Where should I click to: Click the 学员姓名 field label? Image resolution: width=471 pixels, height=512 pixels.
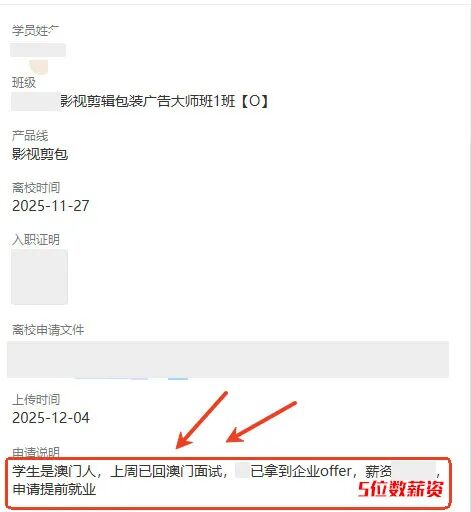35,31
